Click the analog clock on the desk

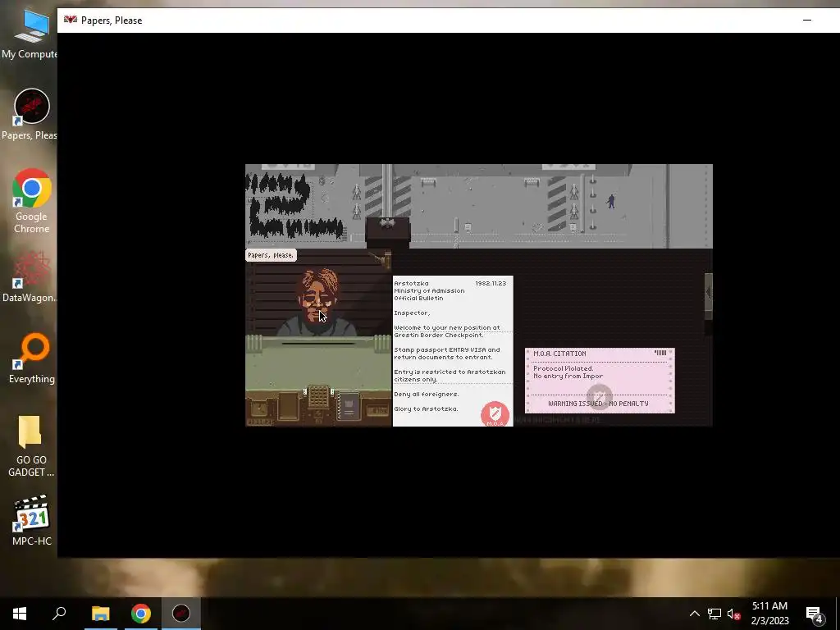tap(259, 409)
